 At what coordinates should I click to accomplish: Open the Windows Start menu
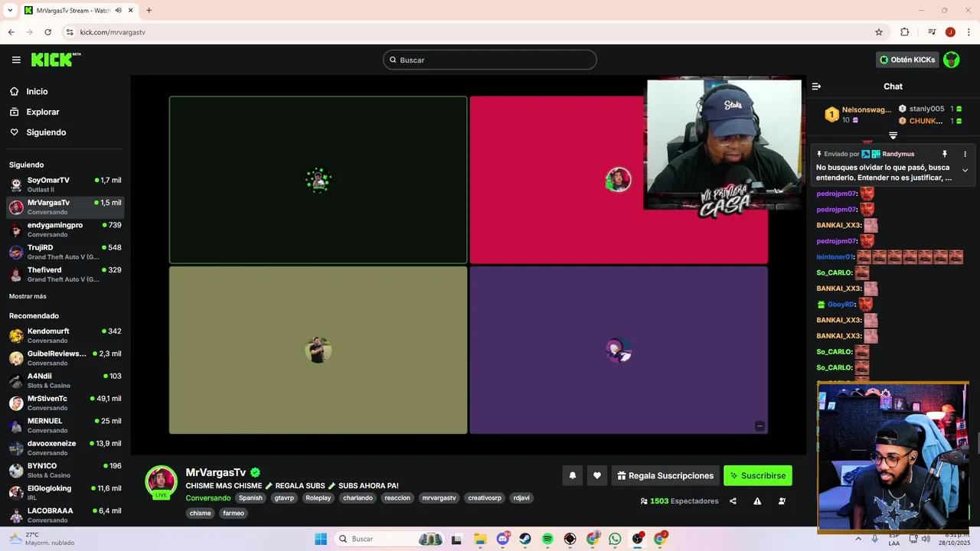pyautogui.click(x=321, y=539)
